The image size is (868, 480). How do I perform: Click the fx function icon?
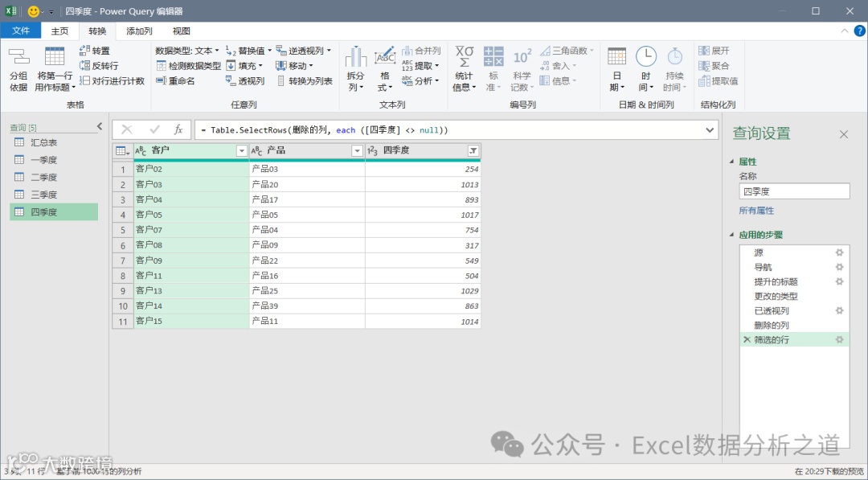pyautogui.click(x=178, y=129)
